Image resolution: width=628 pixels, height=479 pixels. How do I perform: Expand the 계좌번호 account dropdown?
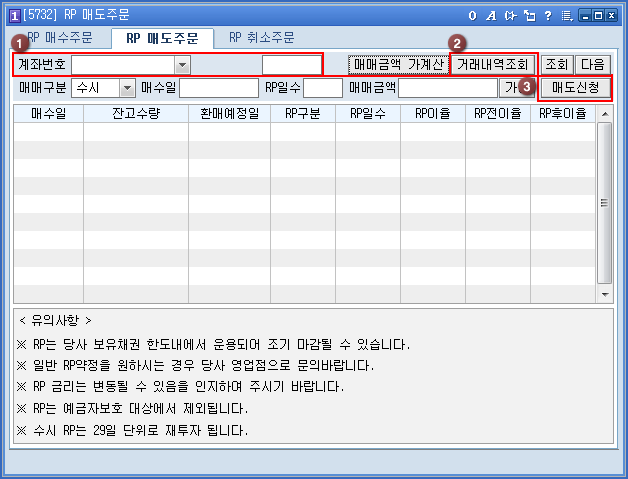pos(182,65)
